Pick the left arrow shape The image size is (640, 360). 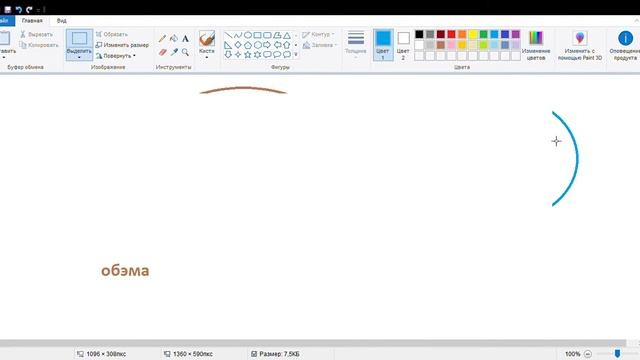277,45
